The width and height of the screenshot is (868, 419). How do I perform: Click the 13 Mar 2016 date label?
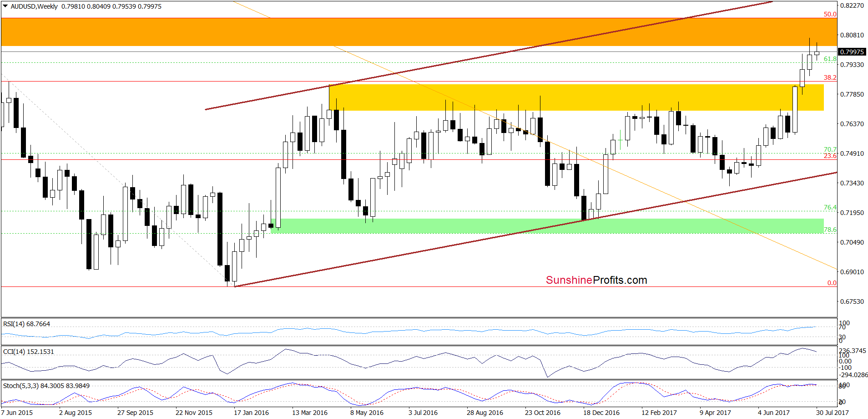coord(310,413)
